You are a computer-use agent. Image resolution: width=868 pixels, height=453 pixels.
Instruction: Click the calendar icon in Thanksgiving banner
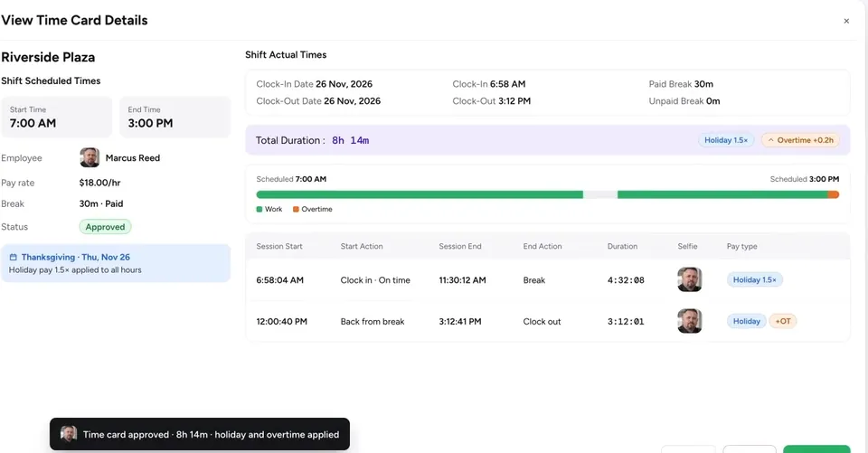(x=14, y=257)
